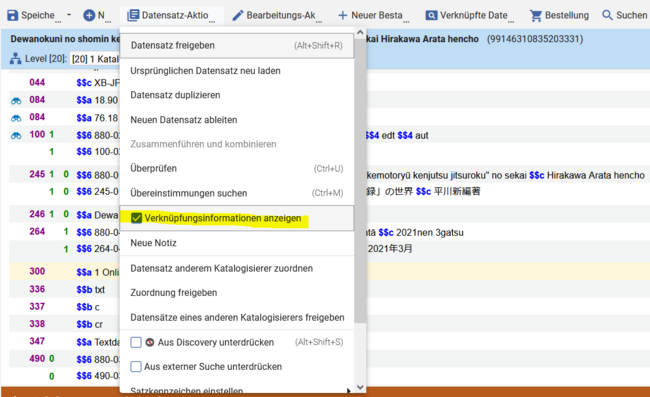The height and width of the screenshot is (397, 650).
Task: Uncheck Verknüpfungsinformationen anzeigen checkbox
Action: tap(136, 218)
